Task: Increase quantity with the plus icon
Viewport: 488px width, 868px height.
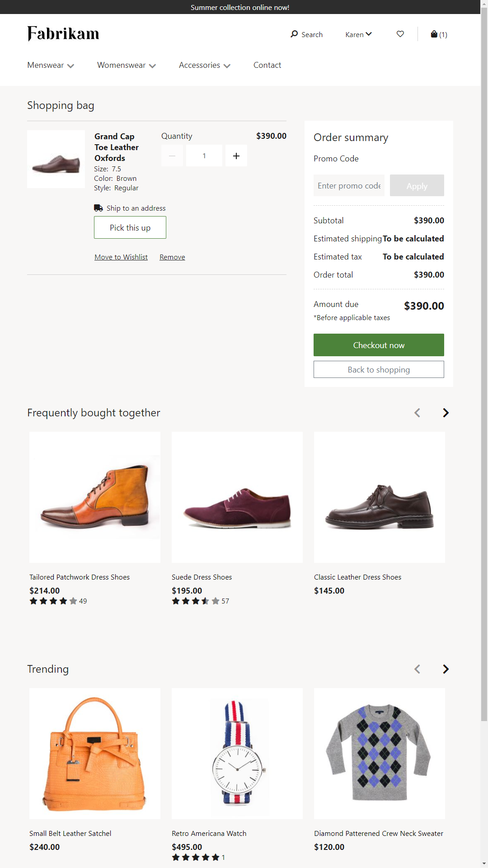Action: coord(236,156)
